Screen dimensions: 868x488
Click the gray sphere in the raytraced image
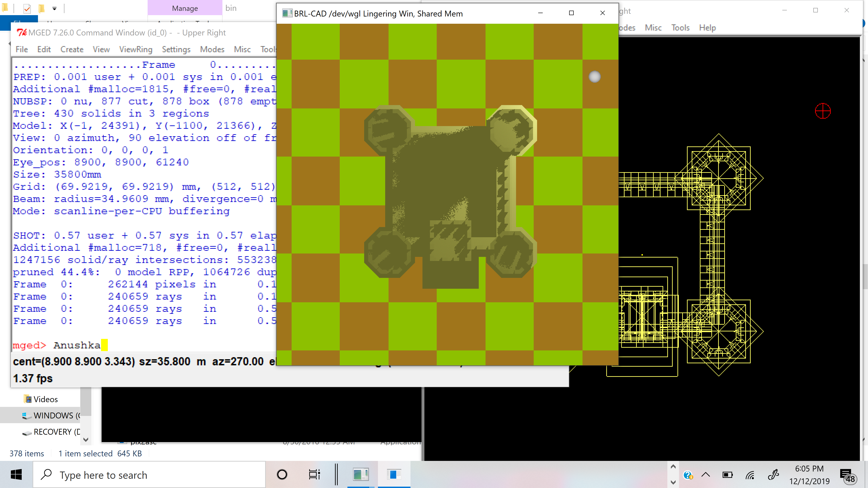tap(594, 77)
